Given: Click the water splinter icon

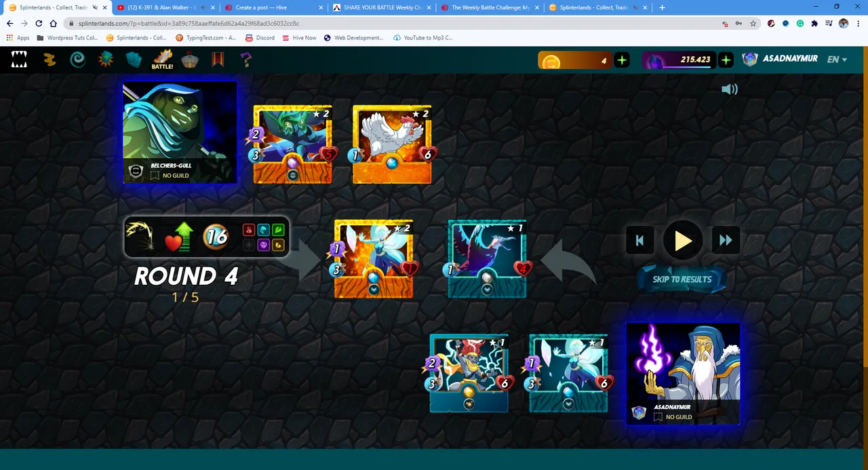Looking at the screenshot, I should (264, 230).
